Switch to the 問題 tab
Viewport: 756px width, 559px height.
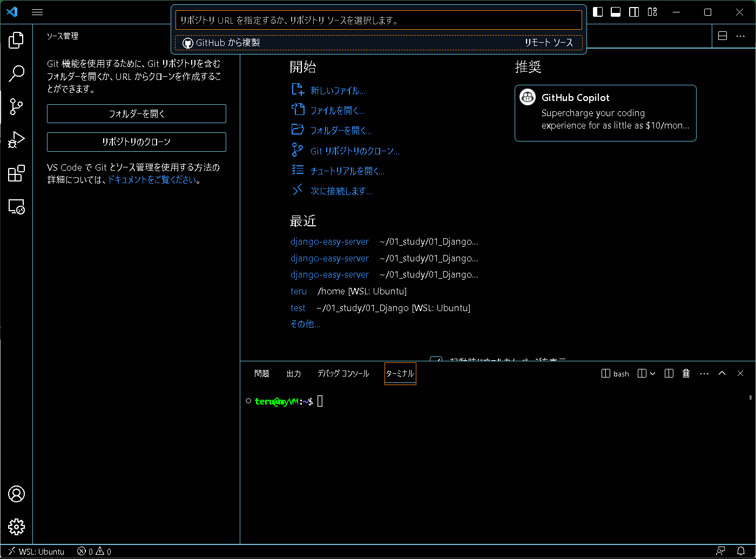[x=262, y=373]
